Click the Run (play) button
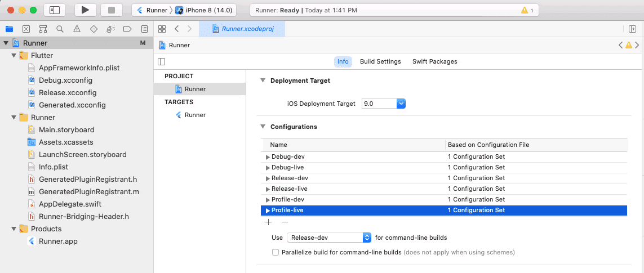This screenshot has width=644, height=273. 85,10
